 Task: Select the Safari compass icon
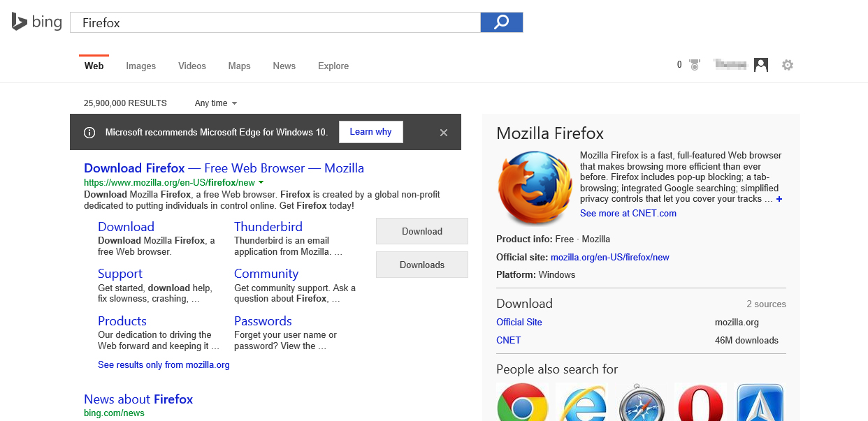point(641,402)
